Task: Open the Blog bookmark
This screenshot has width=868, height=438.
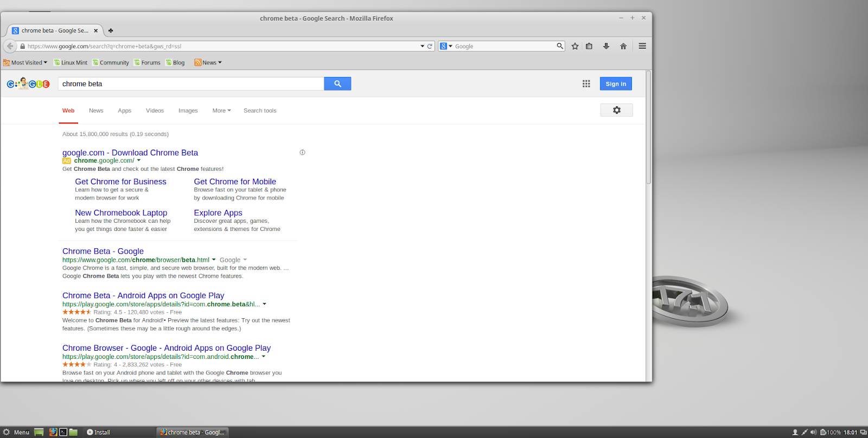Action: [x=175, y=62]
